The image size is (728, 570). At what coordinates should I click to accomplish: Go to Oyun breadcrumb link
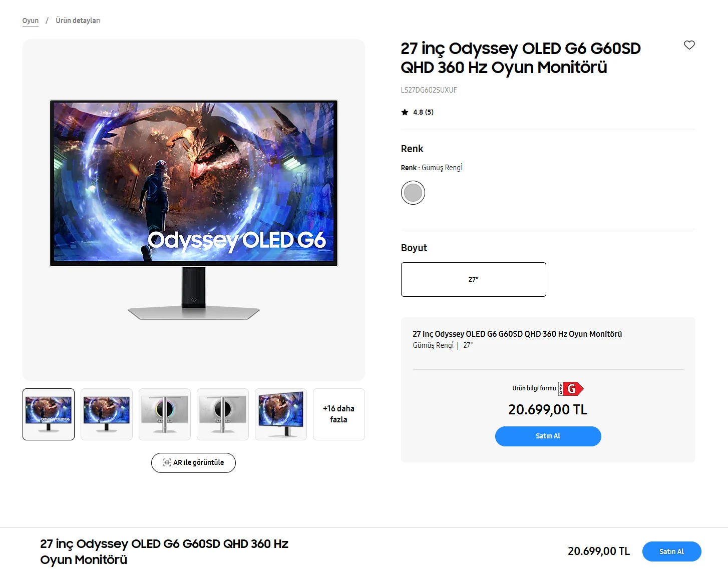[x=31, y=21]
